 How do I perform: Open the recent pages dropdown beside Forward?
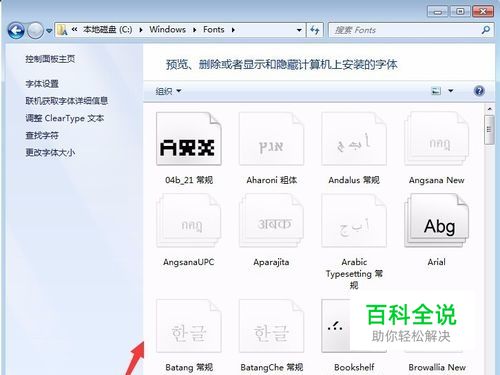click(49, 31)
